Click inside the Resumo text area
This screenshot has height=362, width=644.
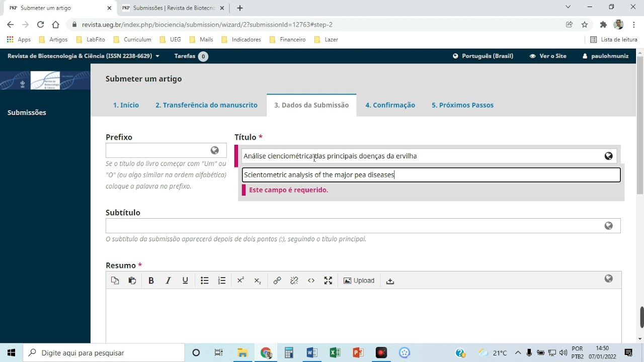click(363, 316)
